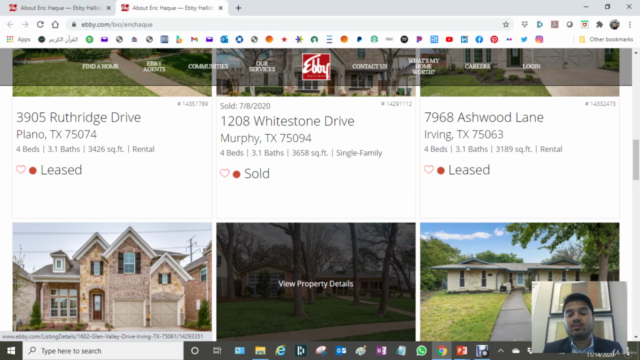The height and width of the screenshot is (360, 640).
Task: Open 1208 Whitestone Drive listing title
Action: (287, 121)
